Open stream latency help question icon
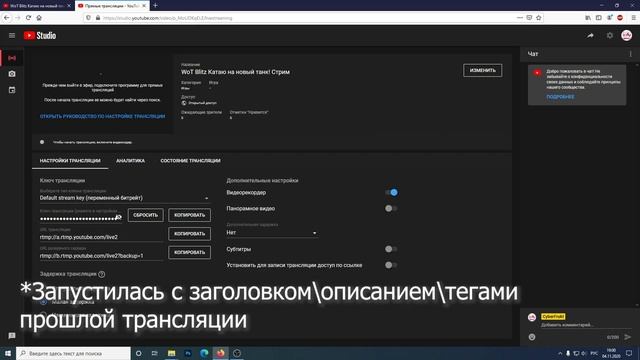 pyautogui.click(x=102, y=274)
